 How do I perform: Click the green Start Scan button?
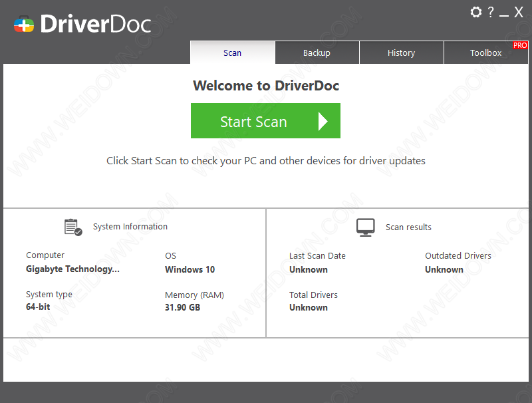[265, 121]
